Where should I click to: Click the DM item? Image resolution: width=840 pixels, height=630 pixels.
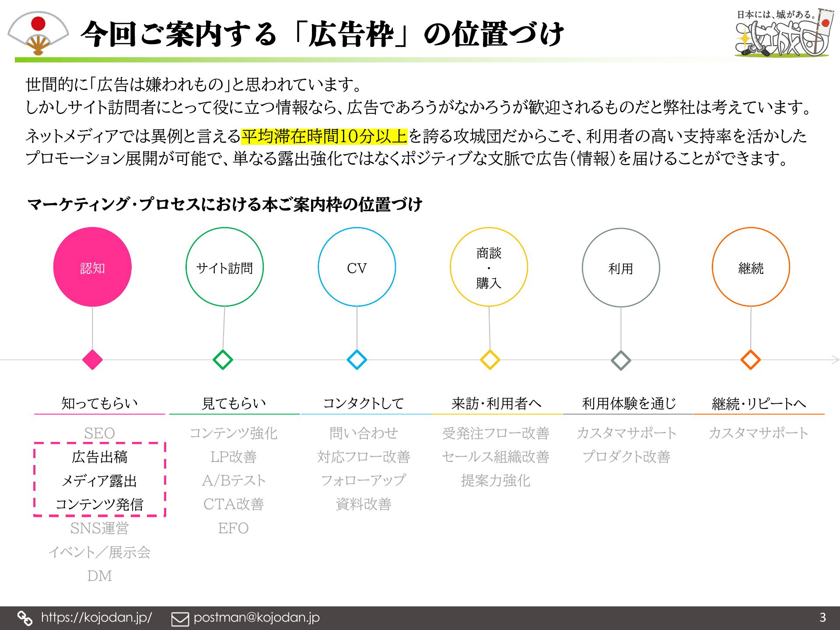pyautogui.click(x=99, y=576)
